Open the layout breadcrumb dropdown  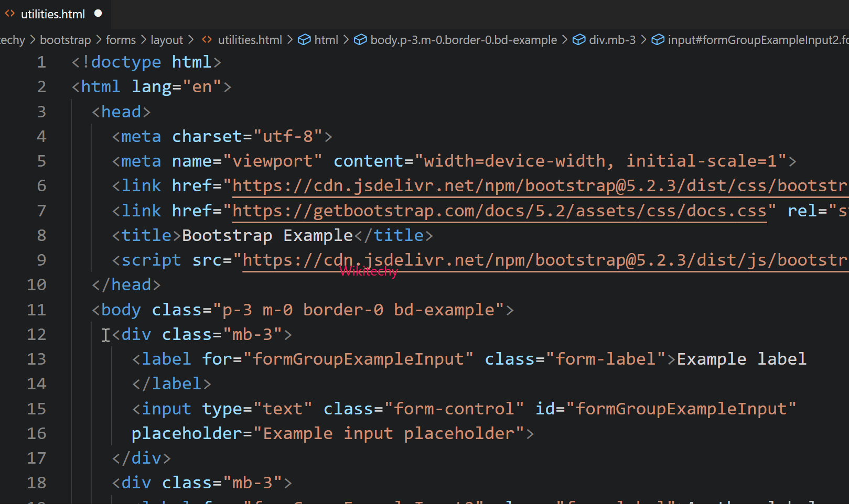167,39
